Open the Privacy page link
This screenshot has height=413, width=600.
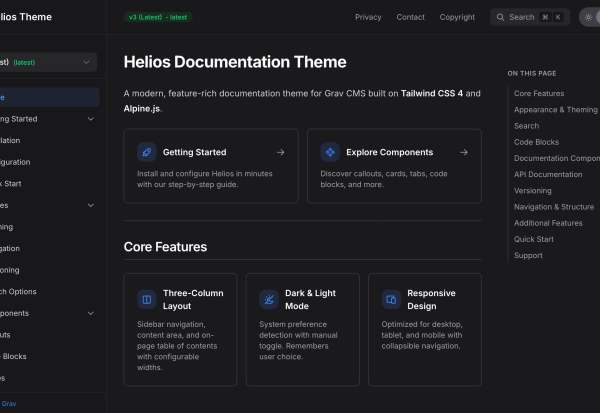368,17
